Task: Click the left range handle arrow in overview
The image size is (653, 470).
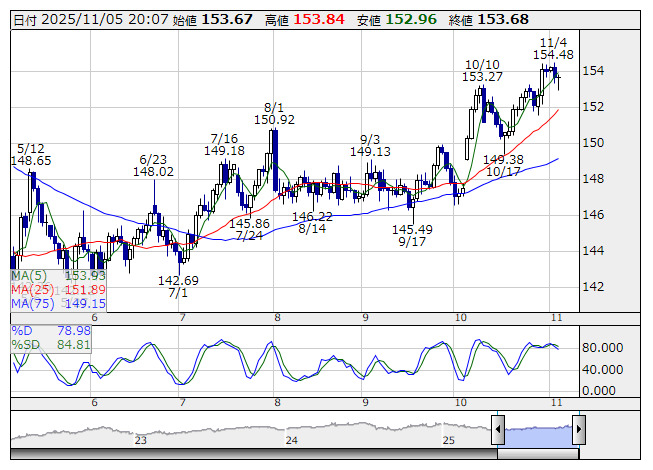Action: coord(497,430)
